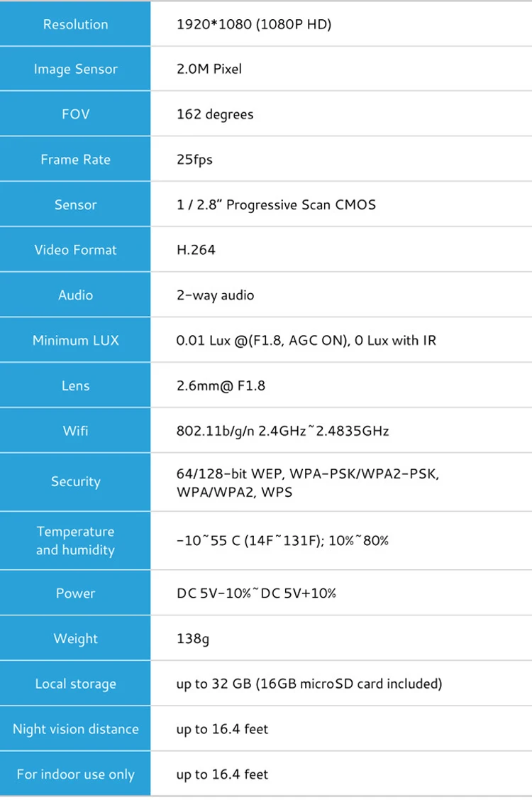Select the 25fps value text
Viewport: 532px width, 800px height.
(x=194, y=160)
